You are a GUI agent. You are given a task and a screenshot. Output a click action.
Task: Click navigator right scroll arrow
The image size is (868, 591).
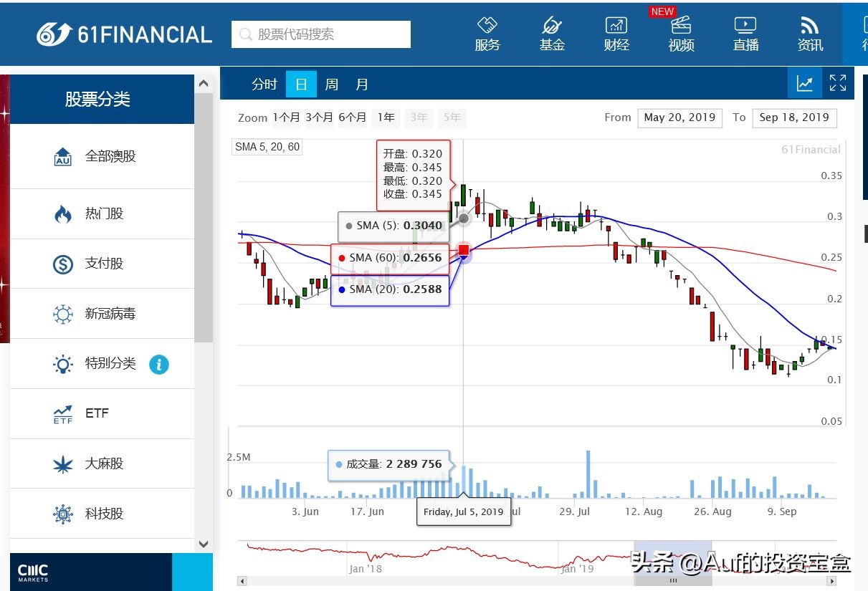tap(832, 581)
